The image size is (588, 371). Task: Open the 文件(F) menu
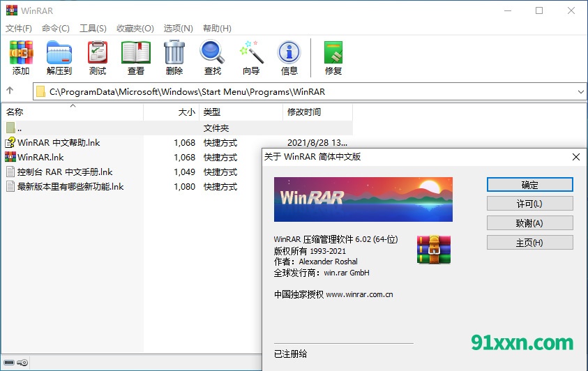click(19, 29)
